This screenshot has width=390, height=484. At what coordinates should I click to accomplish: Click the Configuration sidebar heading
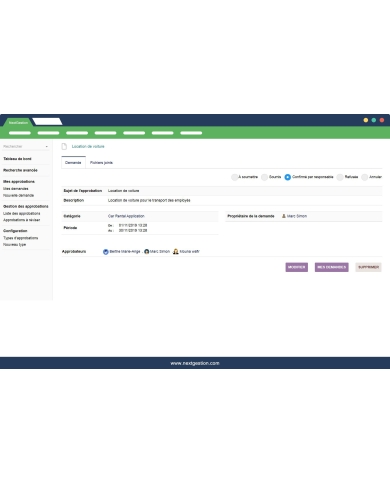15,231
